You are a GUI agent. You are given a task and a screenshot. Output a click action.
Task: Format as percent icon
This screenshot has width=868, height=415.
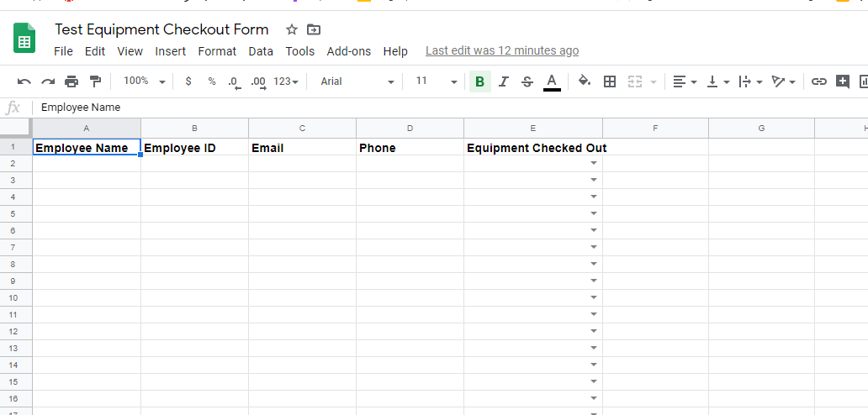point(212,81)
